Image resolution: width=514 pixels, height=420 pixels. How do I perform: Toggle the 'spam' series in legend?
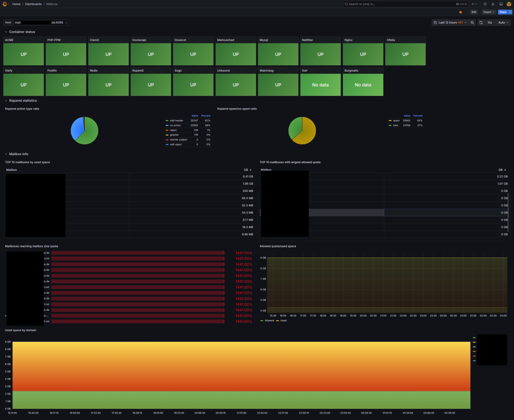click(x=396, y=121)
